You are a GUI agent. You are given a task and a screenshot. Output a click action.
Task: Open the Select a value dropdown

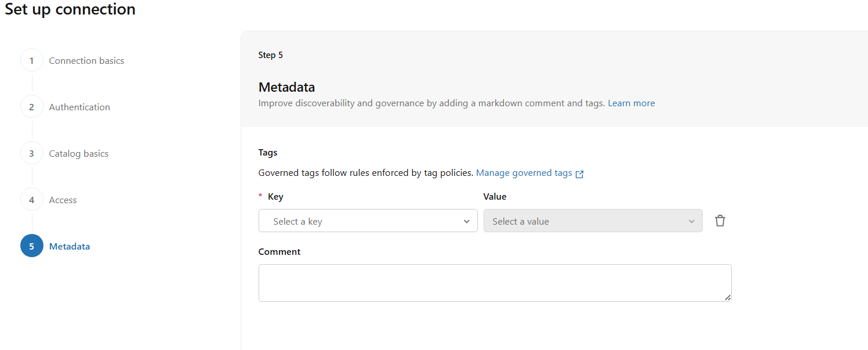(586, 221)
